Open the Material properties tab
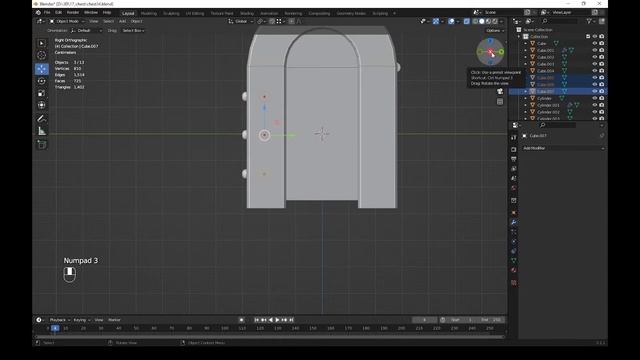Image resolution: width=640 pixels, height=360 pixels. click(x=514, y=270)
